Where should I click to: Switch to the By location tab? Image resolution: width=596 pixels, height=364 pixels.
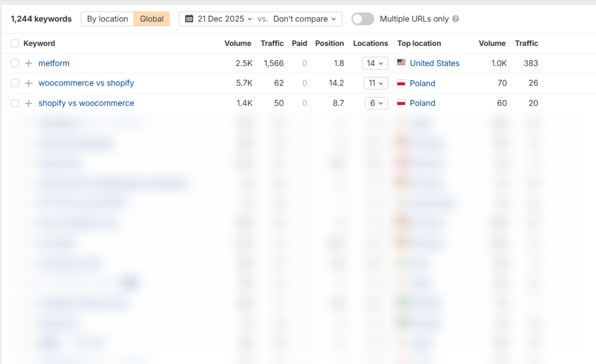(108, 19)
